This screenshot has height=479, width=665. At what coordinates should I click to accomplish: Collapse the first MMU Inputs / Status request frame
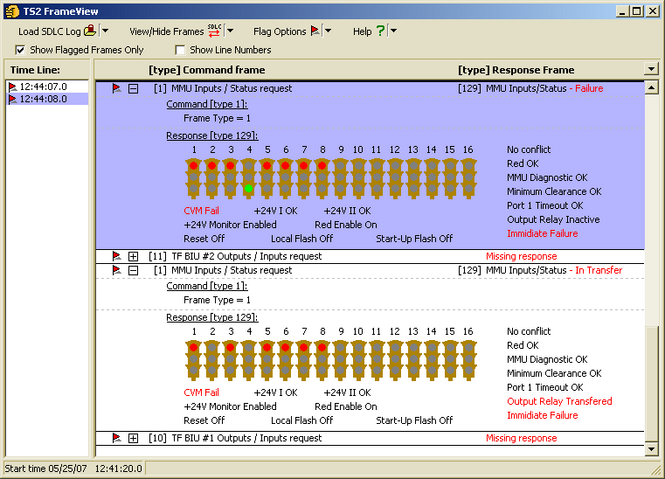point(133,89)
